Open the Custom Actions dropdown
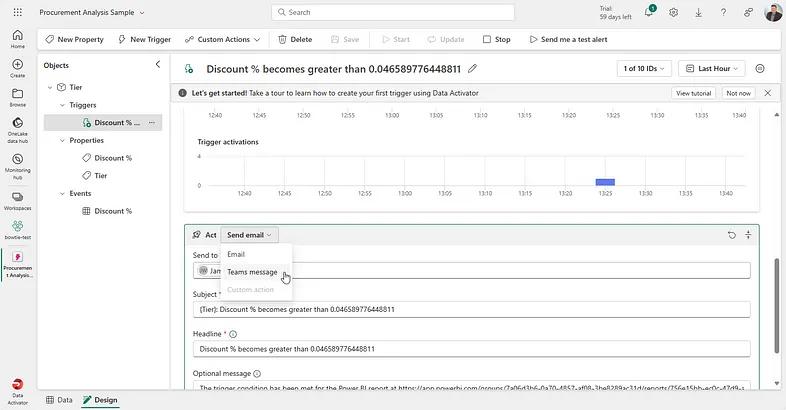 222,39
